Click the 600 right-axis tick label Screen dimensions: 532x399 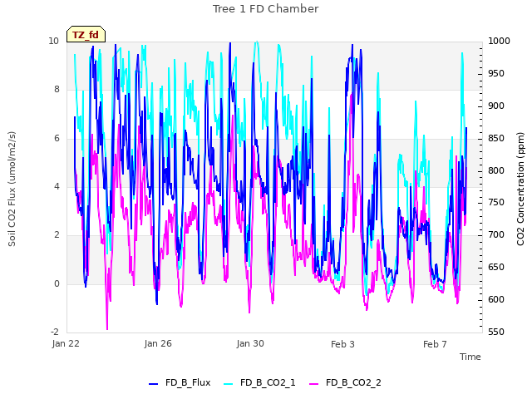pyautogui.click(x=496, y=299)
